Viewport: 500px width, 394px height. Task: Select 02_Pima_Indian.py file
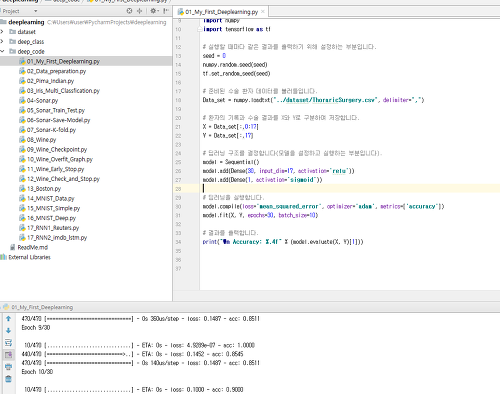[x=47, y=81]
